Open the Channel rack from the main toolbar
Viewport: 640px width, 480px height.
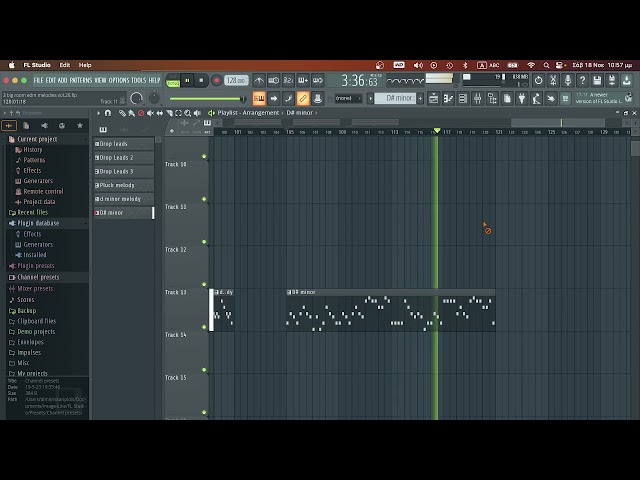pos(463,98)
